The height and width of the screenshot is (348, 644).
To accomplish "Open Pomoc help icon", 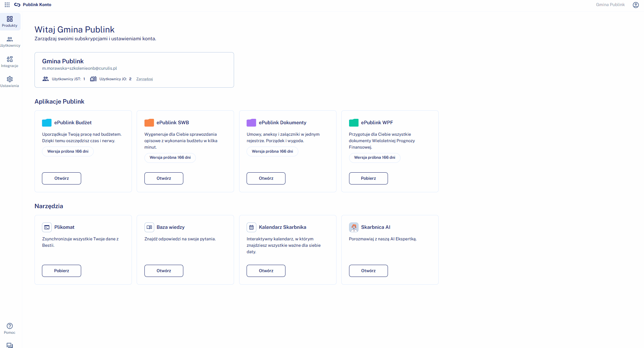I will click(x=10, y=328).
